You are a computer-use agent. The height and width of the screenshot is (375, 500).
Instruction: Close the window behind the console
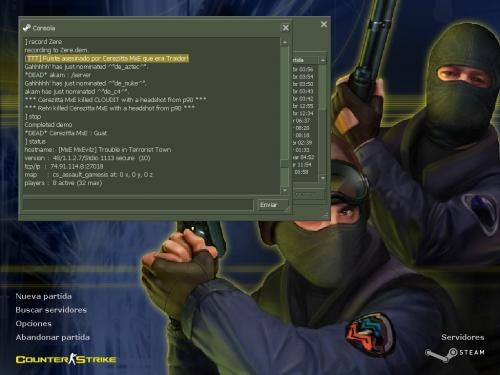point(324,24)
